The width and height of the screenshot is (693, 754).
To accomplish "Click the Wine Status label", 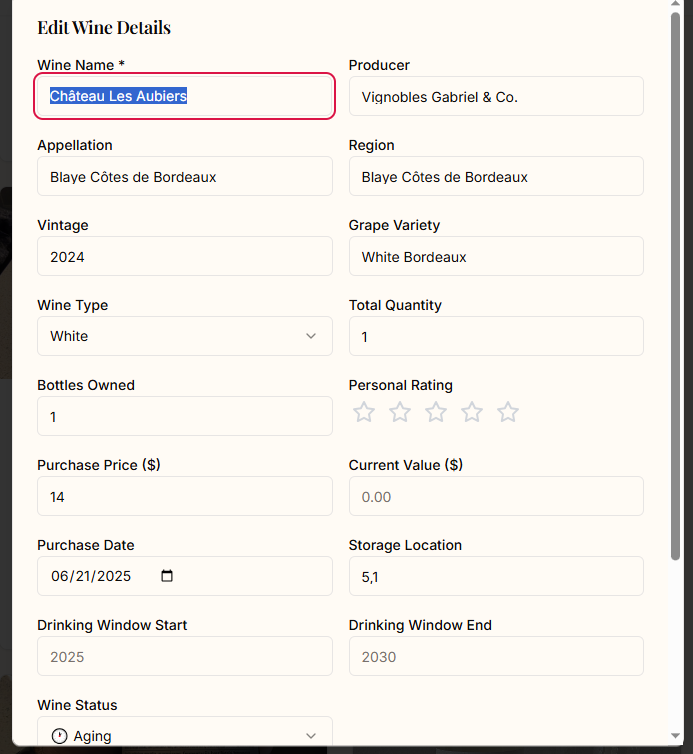I will pos(77,705).
